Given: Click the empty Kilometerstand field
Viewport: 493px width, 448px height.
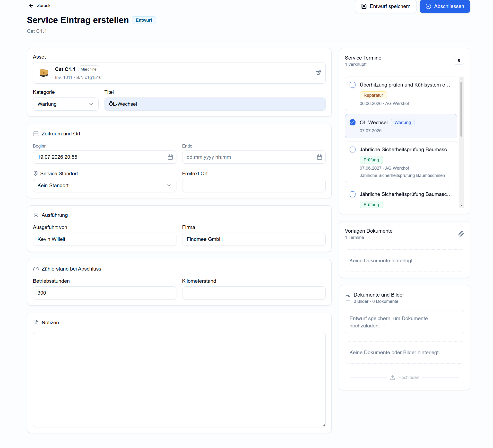Looking at the screenshot, I should click(254, 293).
